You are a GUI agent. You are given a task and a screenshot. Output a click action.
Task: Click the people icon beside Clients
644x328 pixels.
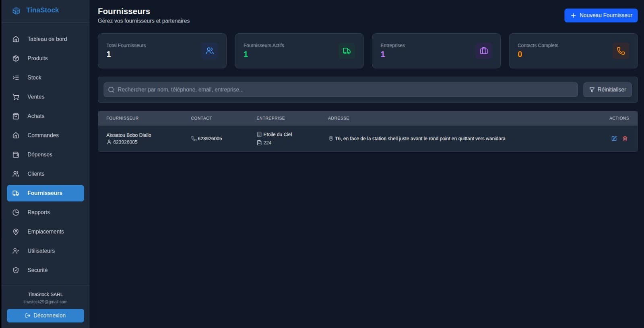coord(16,174)
